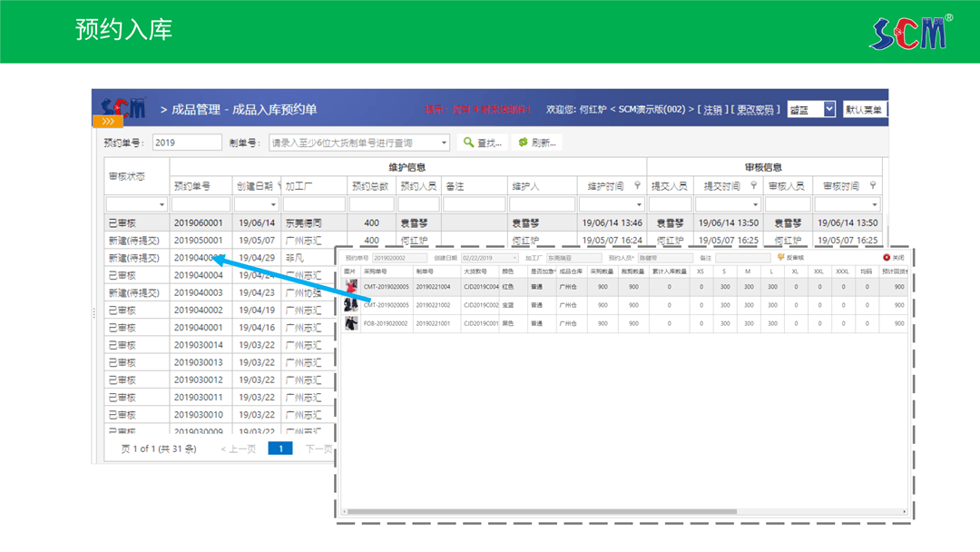Click filter pin icon beside 提交时间 header
The width and height of the screenshot is (980, 552).
coord(754,186)
